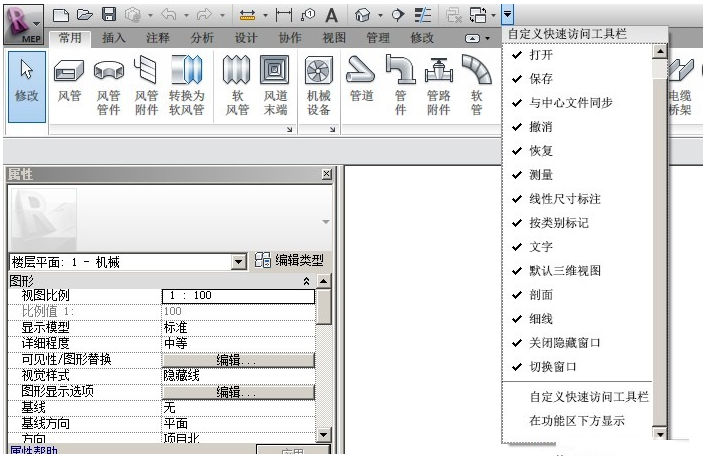
Task: Click the Open folder icon
Action: [x=84, y=15]
